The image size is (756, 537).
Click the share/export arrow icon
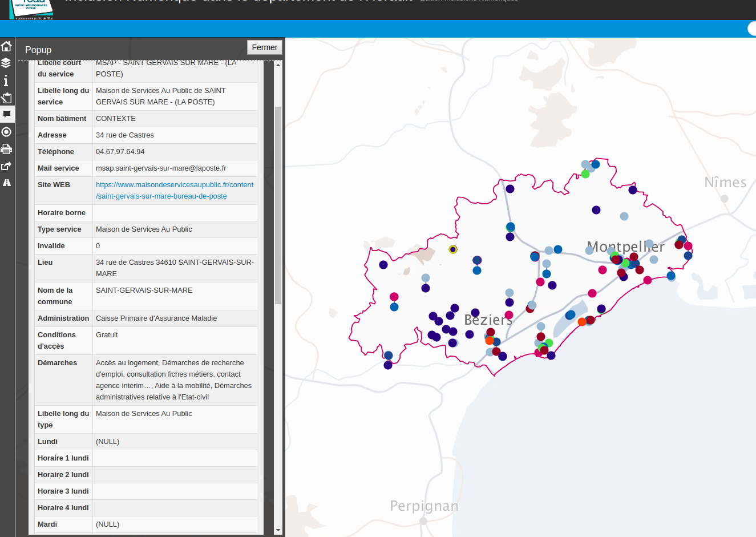(x=6, y=165)
